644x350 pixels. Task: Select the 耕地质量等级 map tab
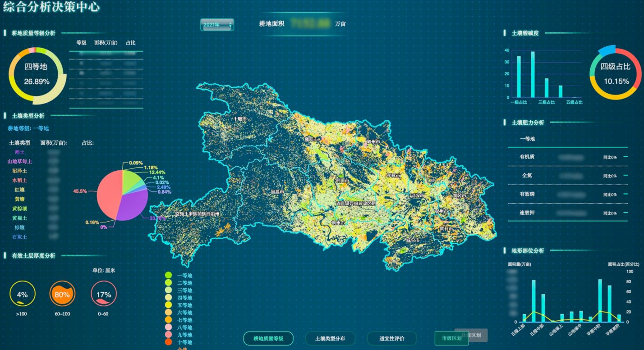[268, 338]
